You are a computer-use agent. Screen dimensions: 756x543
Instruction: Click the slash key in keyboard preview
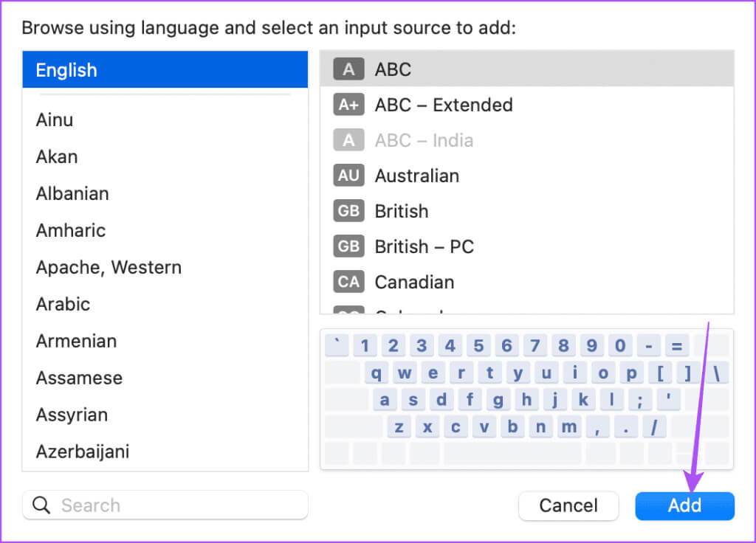[x=654, y=426]
